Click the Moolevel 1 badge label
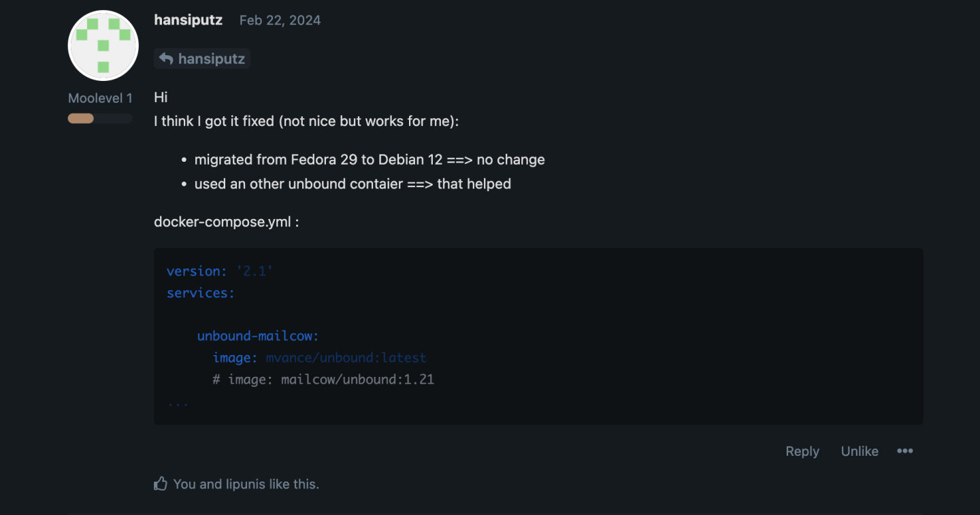Viewport: 980px width, 515px height. [x=100, y=98]
